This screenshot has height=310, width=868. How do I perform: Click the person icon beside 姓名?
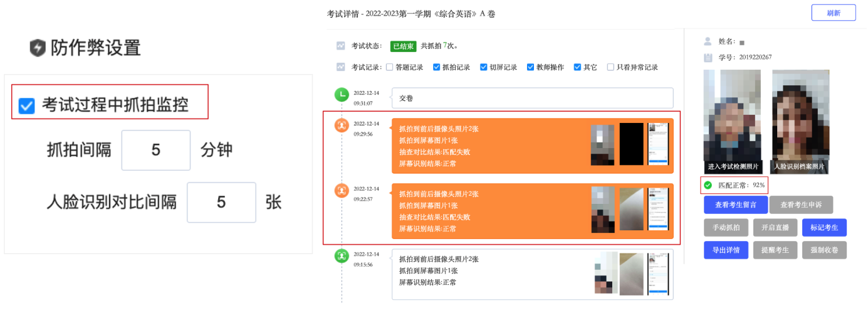pyautogui.click(x=708, y=41)
